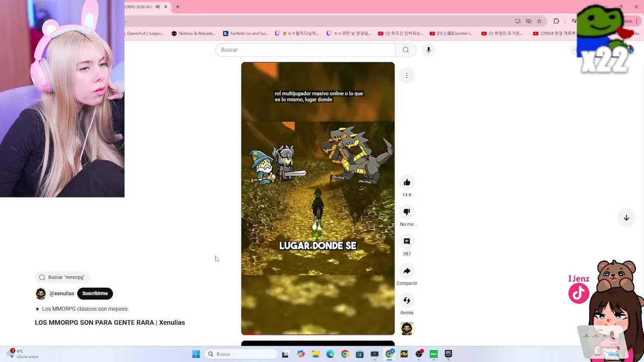644x362 pixels.
Task: Switch to the active Chrome profile window
Action: tap(389, 354)
